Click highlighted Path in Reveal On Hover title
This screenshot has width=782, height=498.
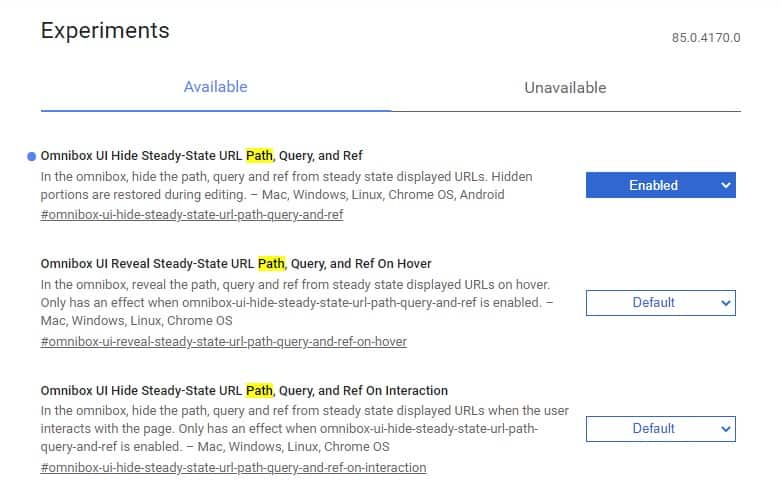click(272, 264)
